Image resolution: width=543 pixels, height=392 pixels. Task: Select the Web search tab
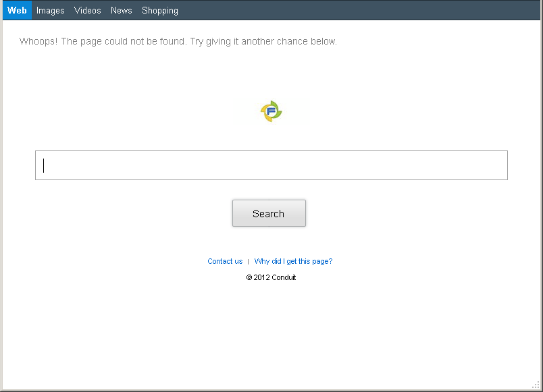(17, 10)
